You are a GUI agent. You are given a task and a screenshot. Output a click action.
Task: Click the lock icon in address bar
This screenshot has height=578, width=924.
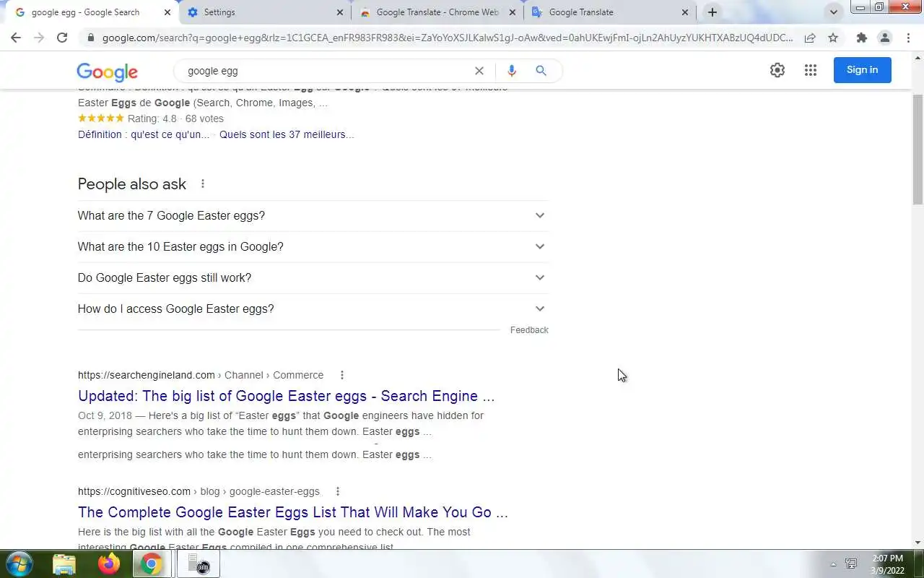tap(90, 38)
